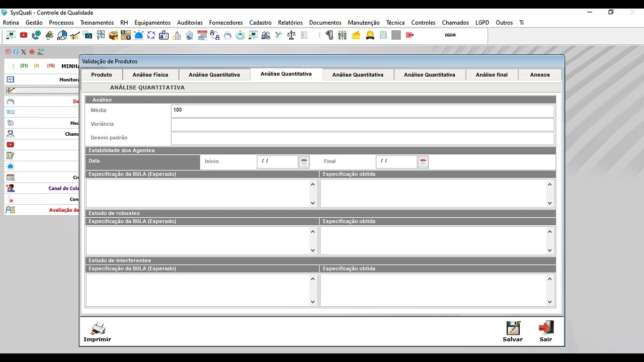Image resolution: width=644 pixels, height=362 pixels.
Task: Click the ID badge toolbar icon
Action: (164, 35)
